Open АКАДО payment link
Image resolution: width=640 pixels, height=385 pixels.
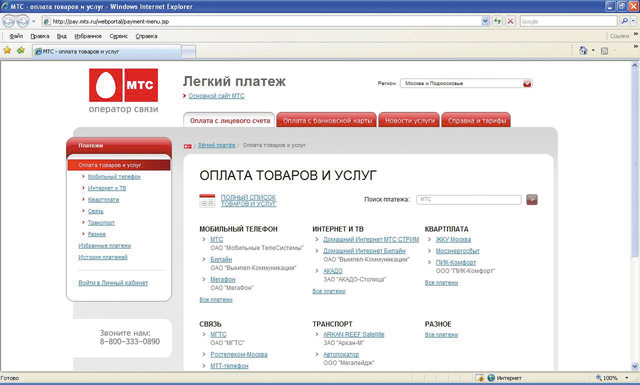coord(333,271)
